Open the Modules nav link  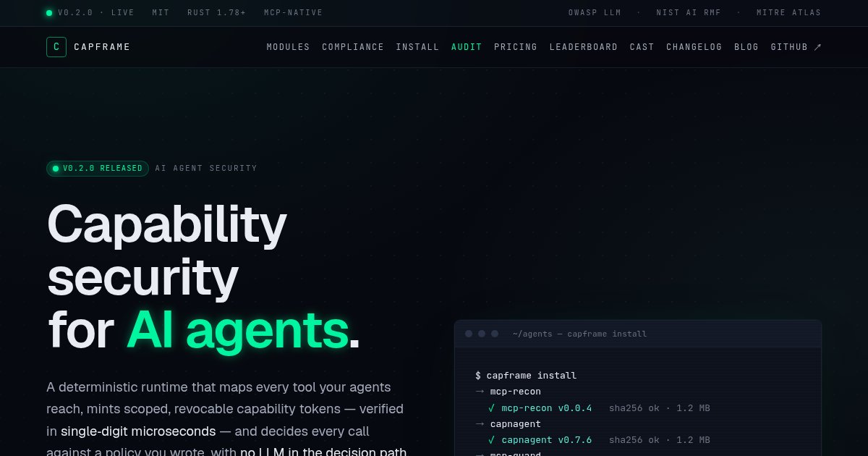pyautogui.click(x=288, y=47)
